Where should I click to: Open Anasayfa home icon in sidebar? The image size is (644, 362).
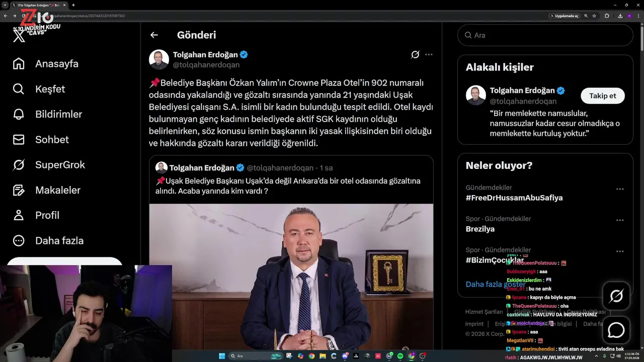(19, 64)
